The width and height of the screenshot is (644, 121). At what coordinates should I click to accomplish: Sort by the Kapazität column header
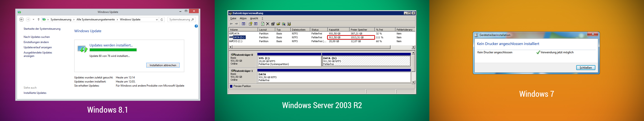[338, 30]
